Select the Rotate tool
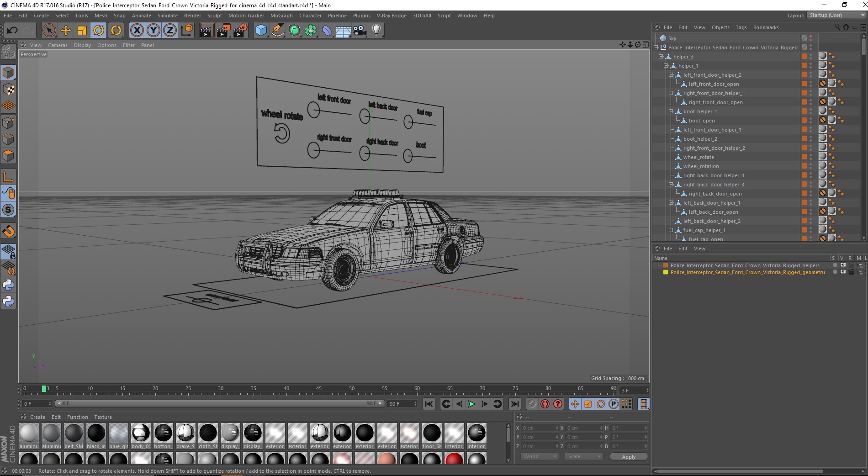This screenshot has width=868, height=476. 99,30
